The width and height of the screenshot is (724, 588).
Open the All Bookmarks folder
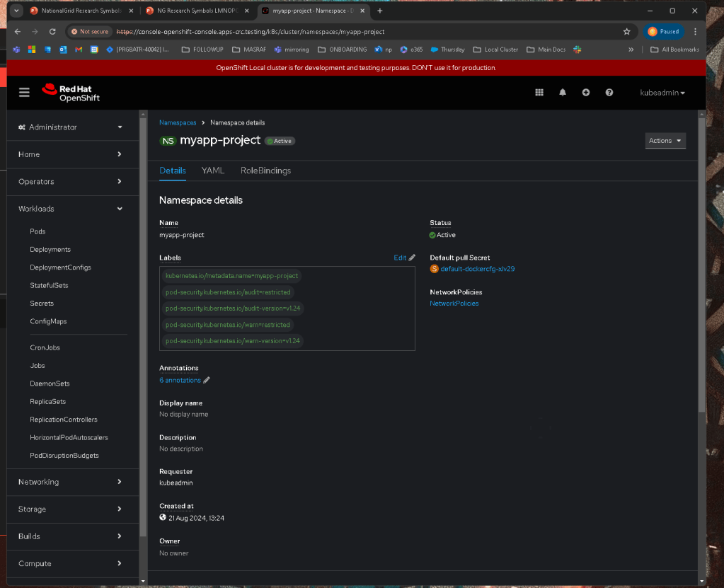click(674, 50)
